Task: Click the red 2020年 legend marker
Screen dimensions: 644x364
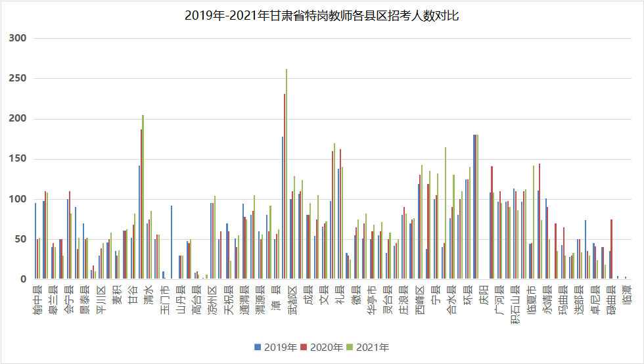Action: (304, 347)
